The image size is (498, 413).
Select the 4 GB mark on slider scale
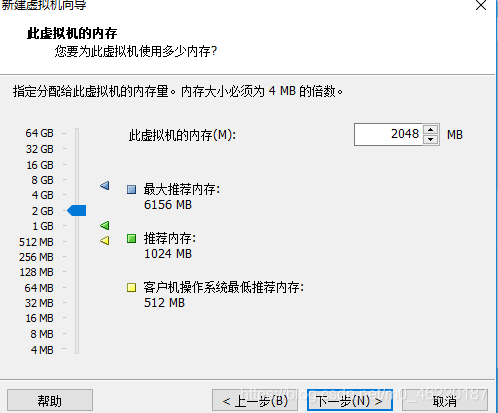(x=43, y=195)
